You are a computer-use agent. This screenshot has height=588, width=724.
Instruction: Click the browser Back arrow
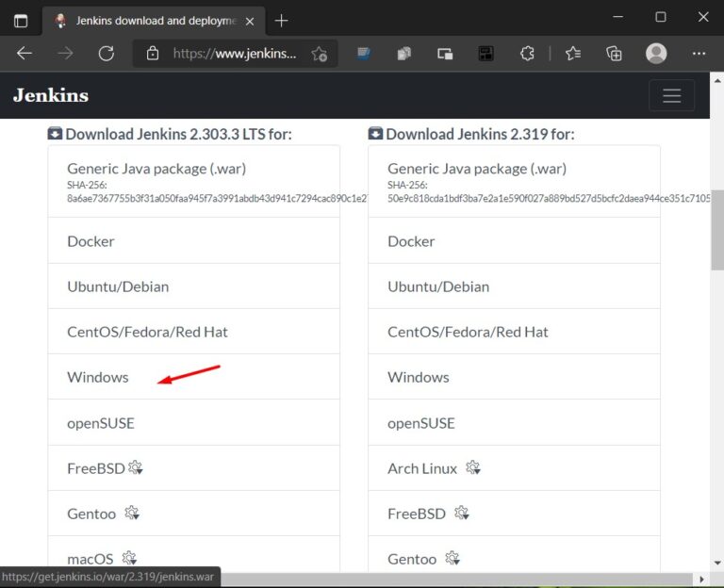click(25, 54)
